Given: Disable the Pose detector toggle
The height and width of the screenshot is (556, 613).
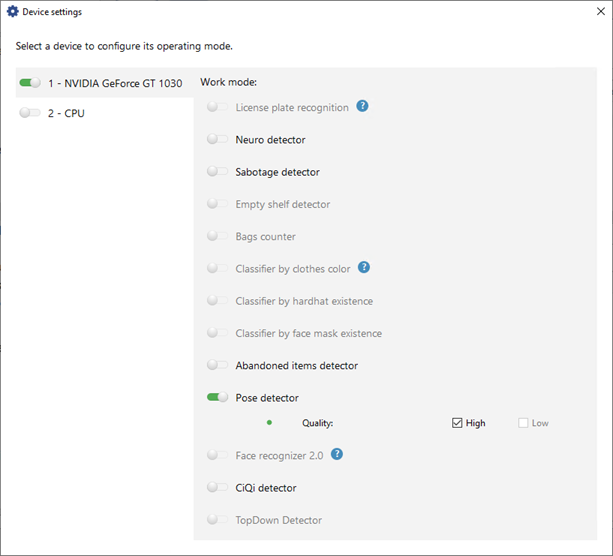Looking at the screenshot, I should 217,398.
